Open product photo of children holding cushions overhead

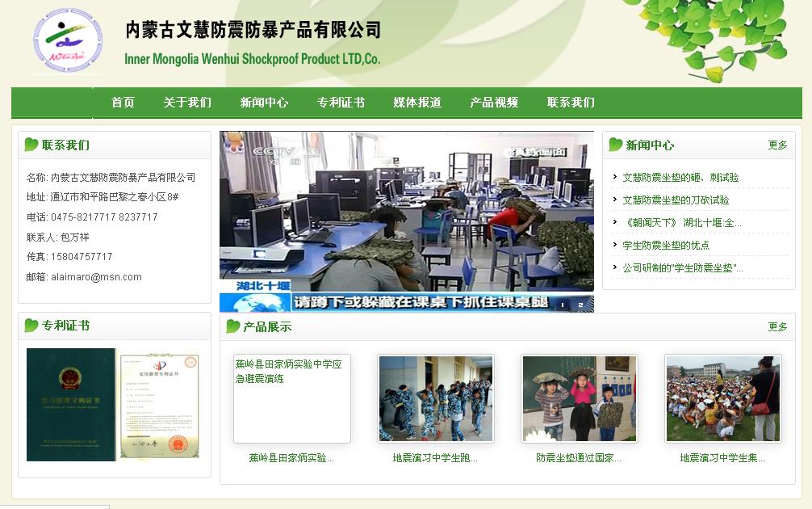point(580,399)
